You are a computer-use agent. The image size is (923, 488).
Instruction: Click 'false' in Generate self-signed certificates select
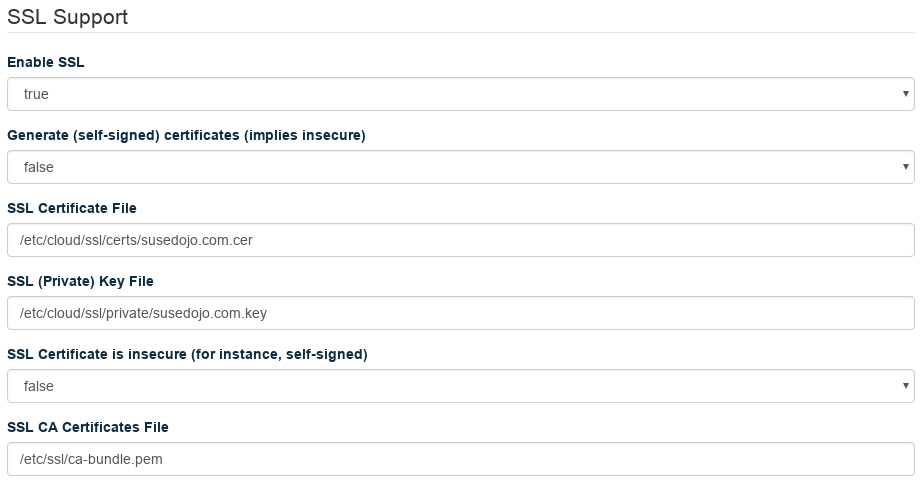point(39,167)
